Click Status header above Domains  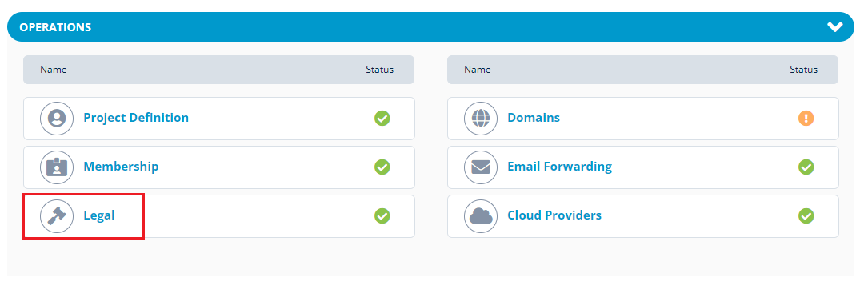[x=804, y=70]
